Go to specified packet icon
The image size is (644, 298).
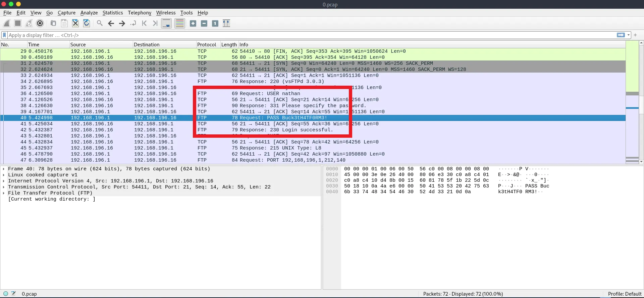click(x=133, y=24)
